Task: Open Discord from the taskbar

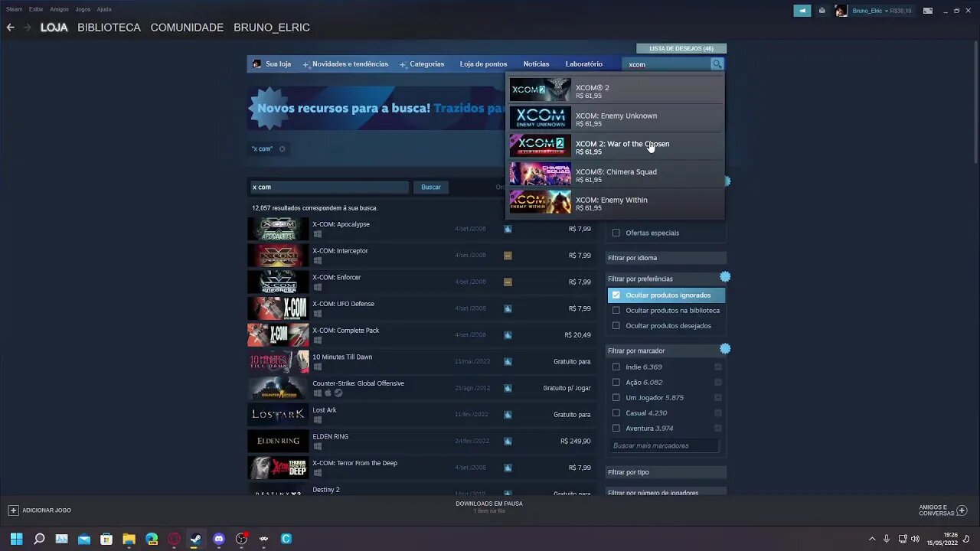Action: (x=219, y=539)
